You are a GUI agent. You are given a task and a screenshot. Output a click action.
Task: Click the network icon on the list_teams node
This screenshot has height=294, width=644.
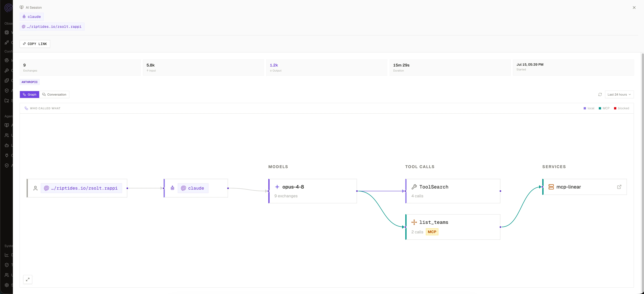[414, 222]
